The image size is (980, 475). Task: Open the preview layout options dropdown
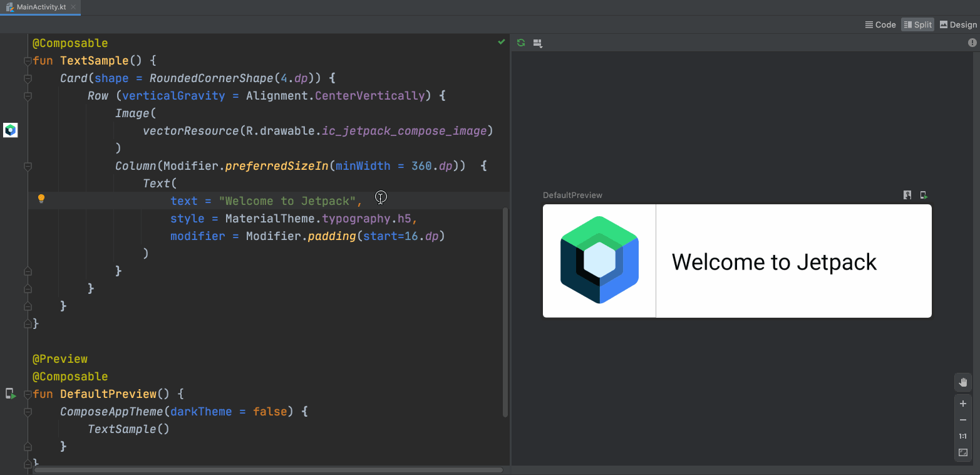coord(537,43)
